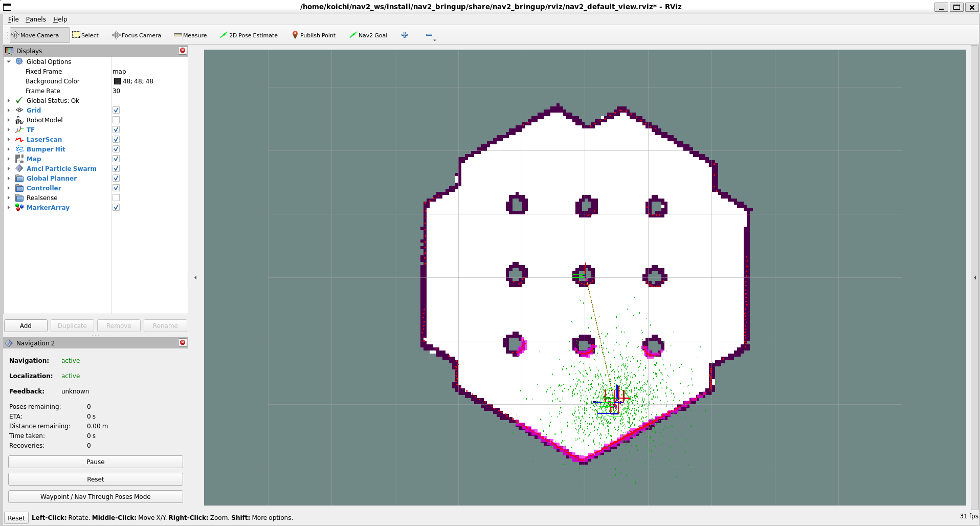The height and width of the screenshot is (526, 980).
Task: Expand the MarkerArray display properties
Action: click(9, 207)
